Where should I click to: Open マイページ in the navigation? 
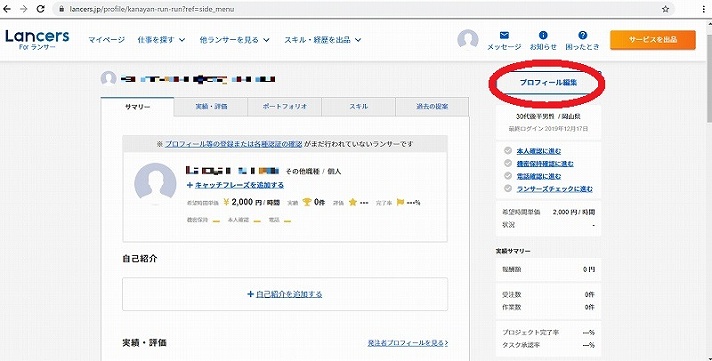(x=106, y=40)
